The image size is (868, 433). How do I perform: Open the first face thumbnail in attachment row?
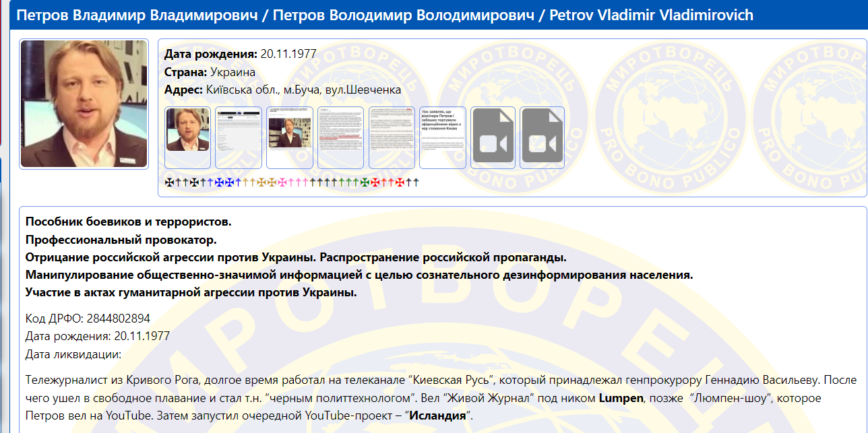click(x=187, y=135)
